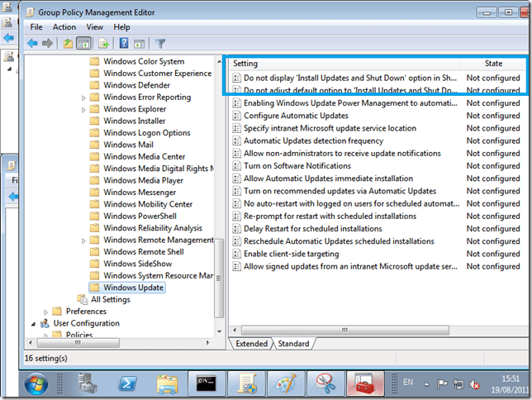Click the Export List toolbar icon
This screenshot has height=400, width=532.
pos(104,44)
